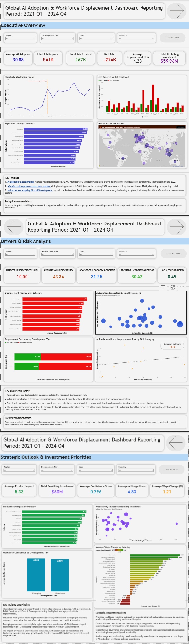This screenshot has width=189, height=644.
Task: Click Microsoft Bing logo on the map
Action: pos(102,166)
